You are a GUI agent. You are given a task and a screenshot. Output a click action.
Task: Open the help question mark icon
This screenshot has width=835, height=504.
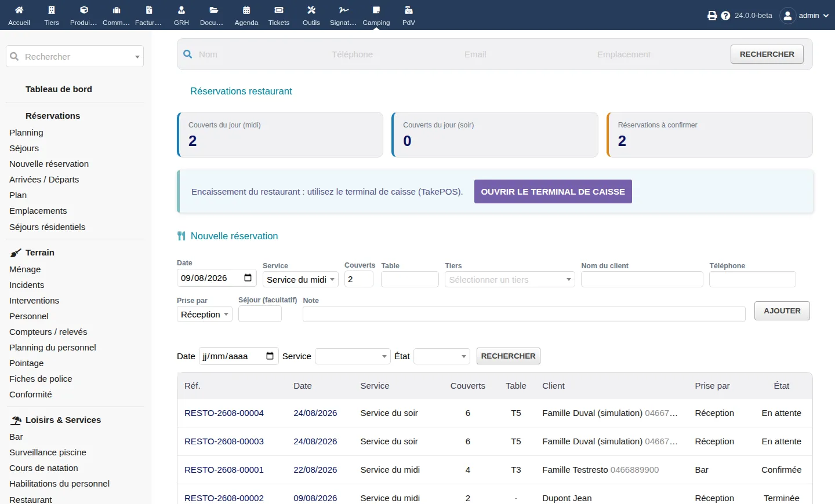[725, 16]
